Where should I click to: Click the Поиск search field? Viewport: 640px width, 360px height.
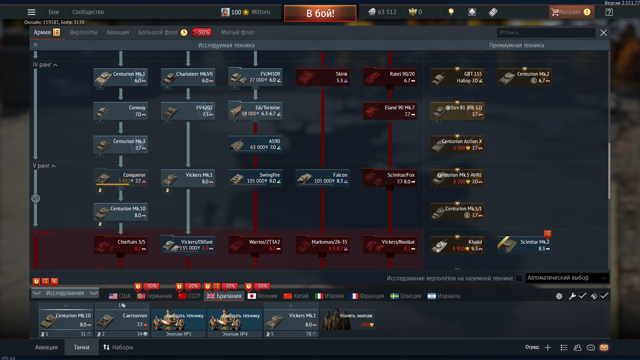(x=546, y=33)
